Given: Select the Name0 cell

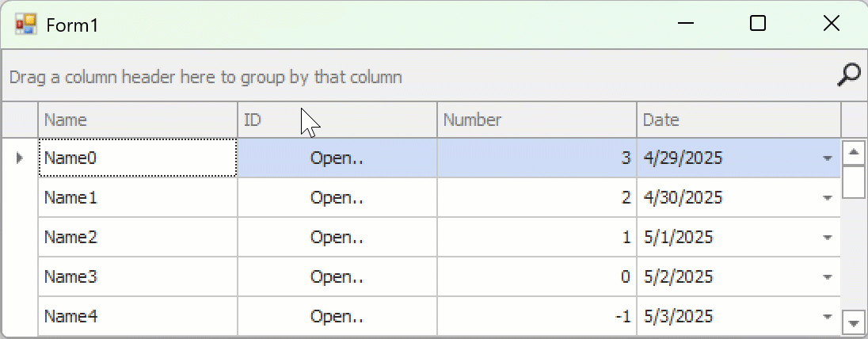Looking at the screenshot, I should [x=138, y=158].
